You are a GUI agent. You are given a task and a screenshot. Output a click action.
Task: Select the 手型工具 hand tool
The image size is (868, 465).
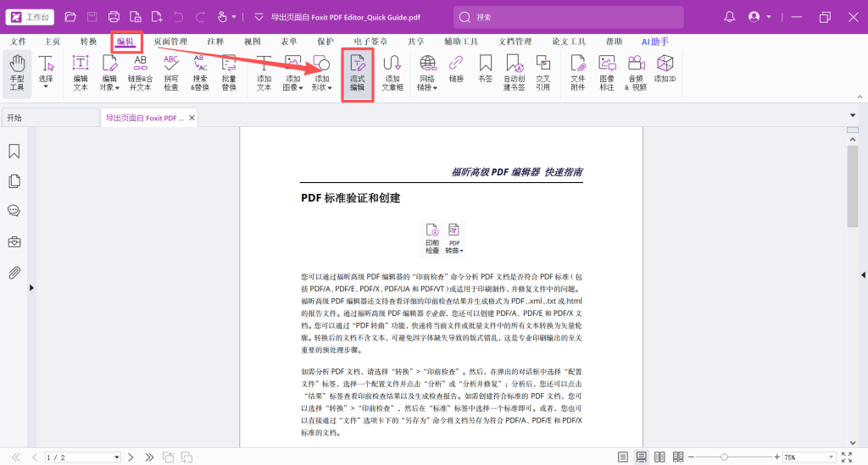click(17, 73)
